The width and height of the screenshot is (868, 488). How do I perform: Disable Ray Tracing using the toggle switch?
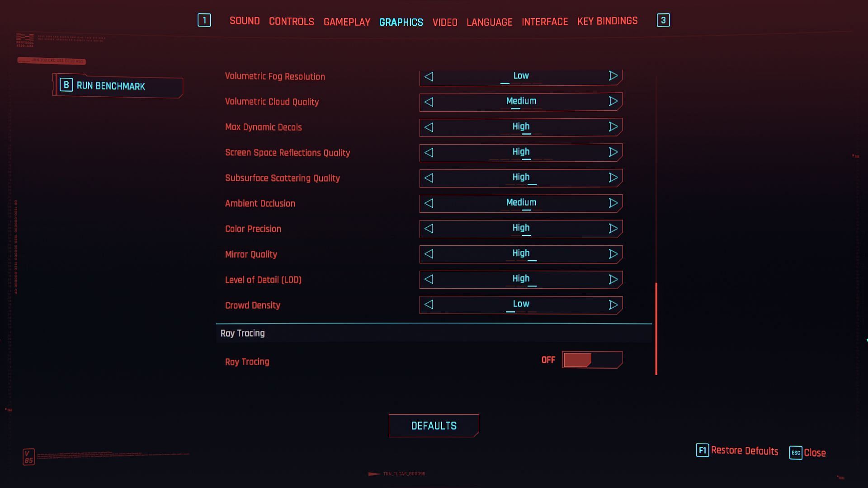[x=591, y=360]
